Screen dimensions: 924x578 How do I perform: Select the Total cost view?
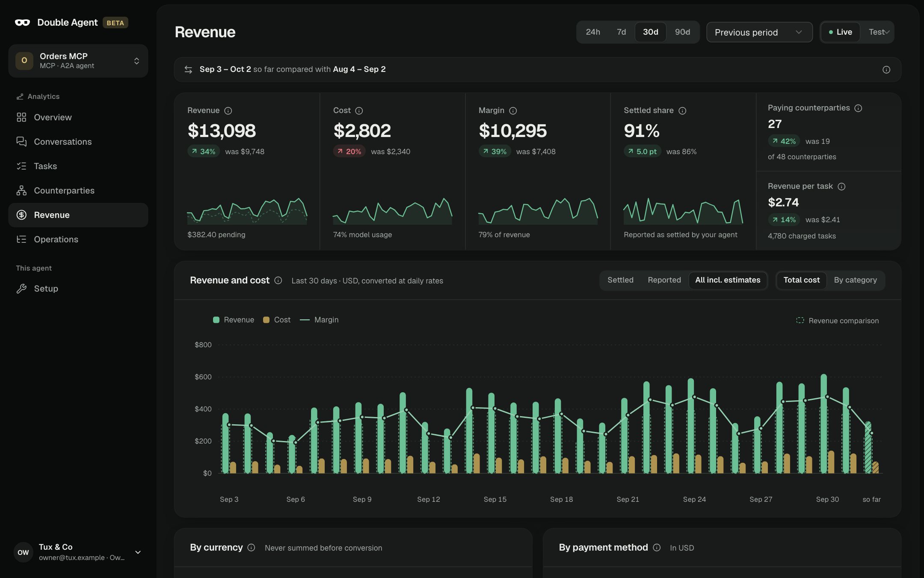(x=802, y=280)
